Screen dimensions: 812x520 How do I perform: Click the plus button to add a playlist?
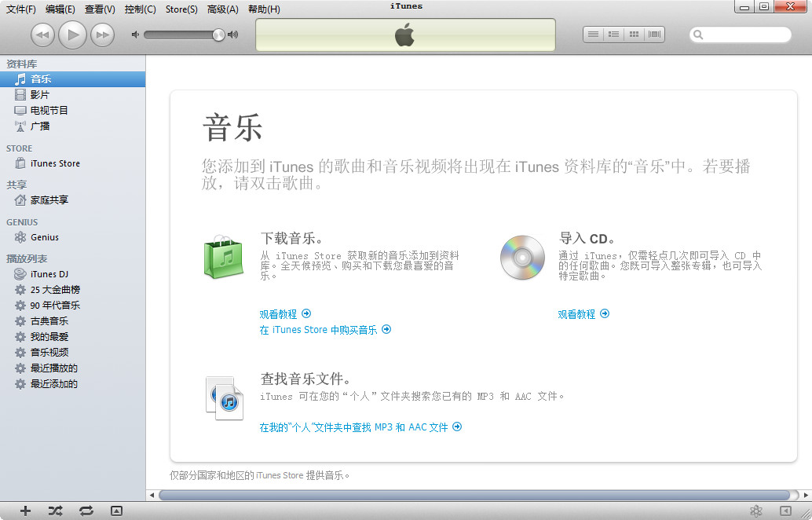coord(25,511)
